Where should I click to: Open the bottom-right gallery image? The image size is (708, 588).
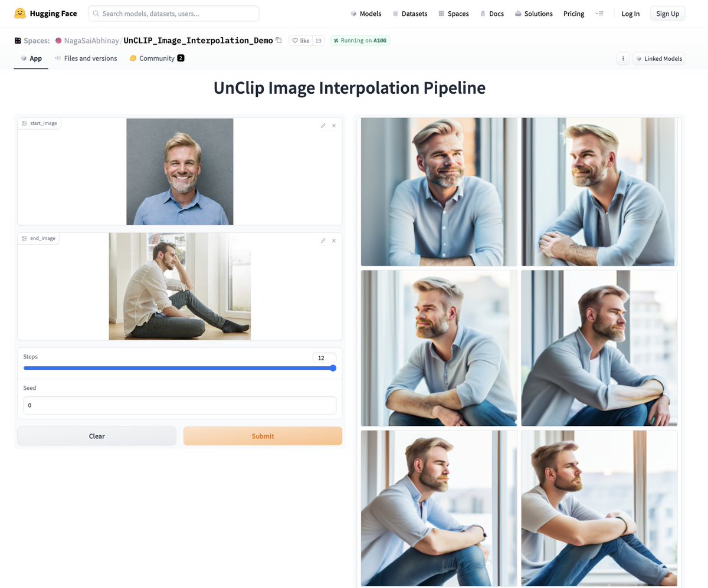click(x=599, y=508)
